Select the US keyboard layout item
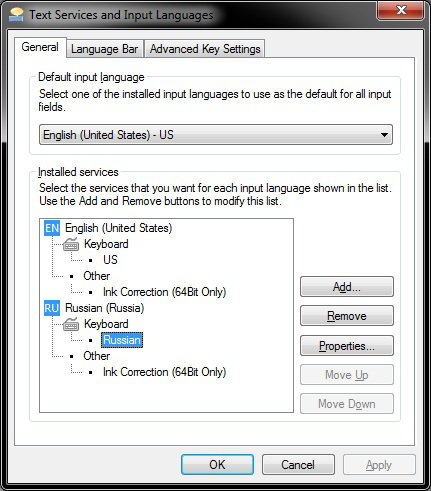 110,260
